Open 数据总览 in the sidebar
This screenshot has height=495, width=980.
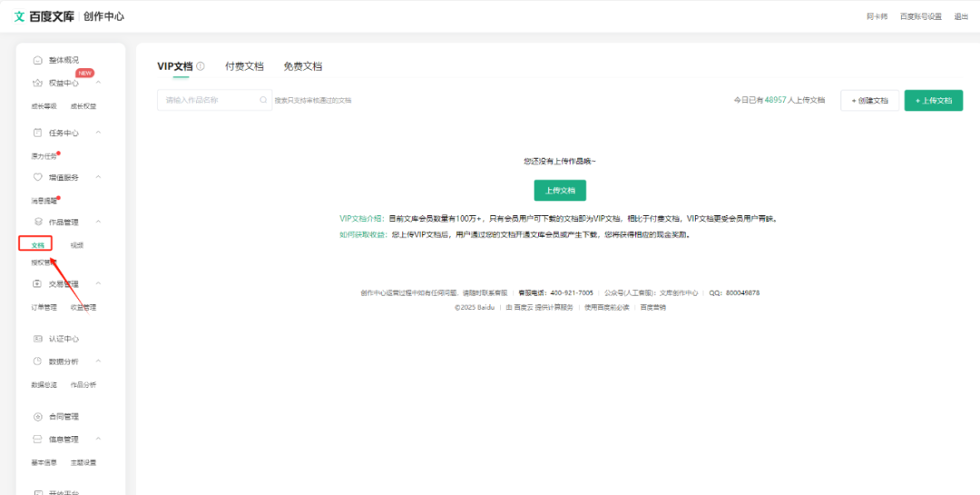[x=44, y=385]
